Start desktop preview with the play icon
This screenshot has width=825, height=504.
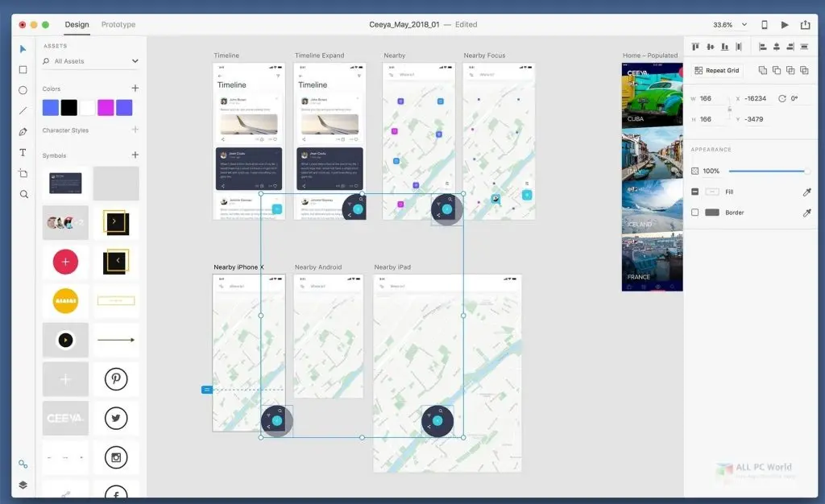pos(785,24)
